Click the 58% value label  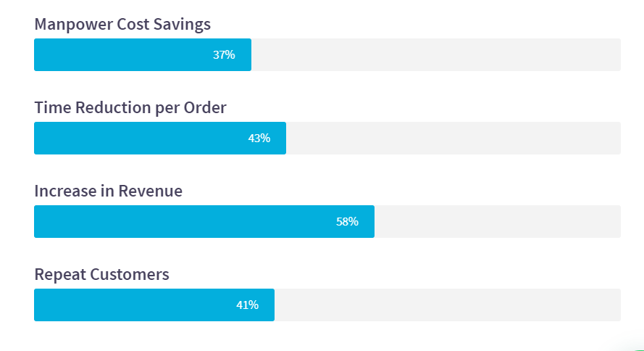(x=347, y=221)
